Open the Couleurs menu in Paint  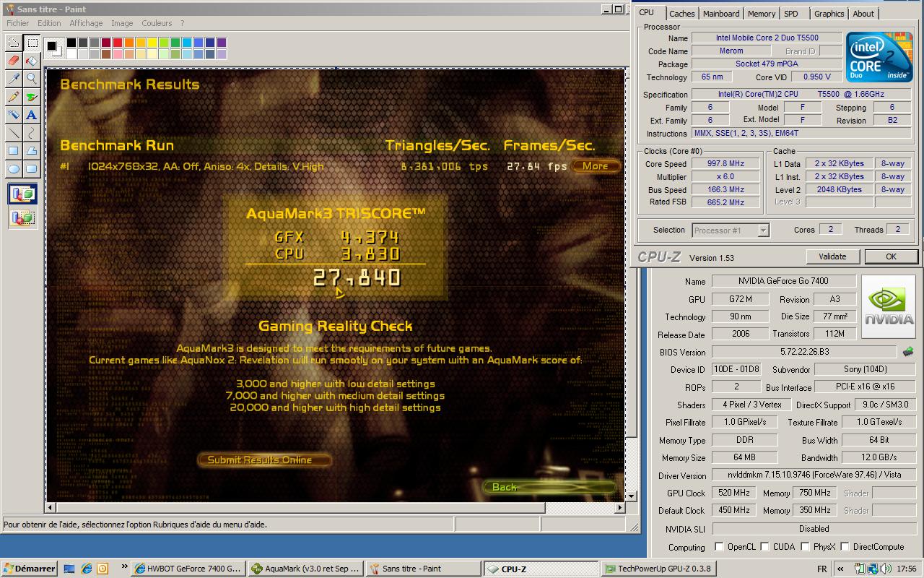[x=157, y=23]
